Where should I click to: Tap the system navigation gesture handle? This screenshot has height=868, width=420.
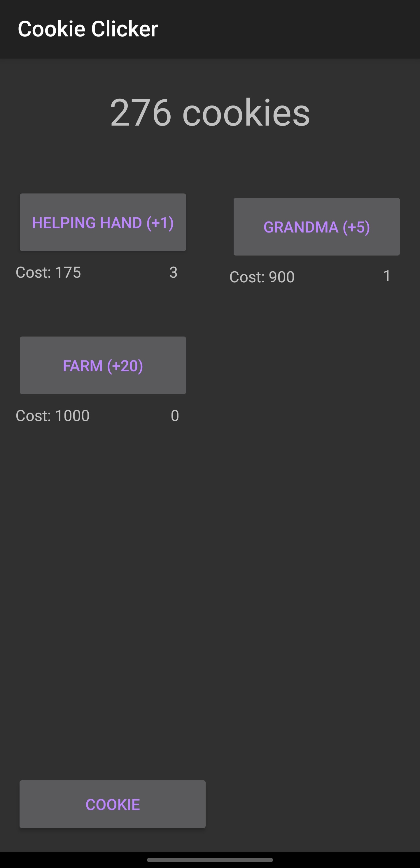210,860
